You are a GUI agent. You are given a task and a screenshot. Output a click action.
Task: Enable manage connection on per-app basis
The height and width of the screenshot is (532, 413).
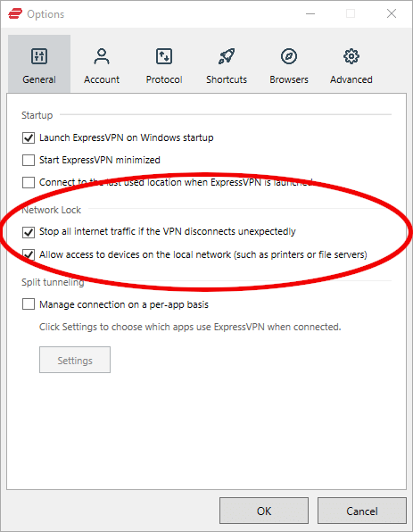tap(29, 304)
